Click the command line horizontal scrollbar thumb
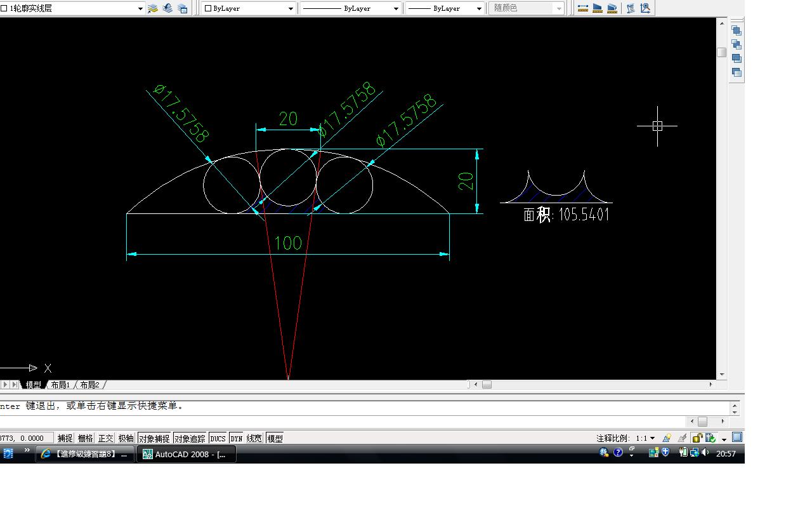 click(702, 421)
